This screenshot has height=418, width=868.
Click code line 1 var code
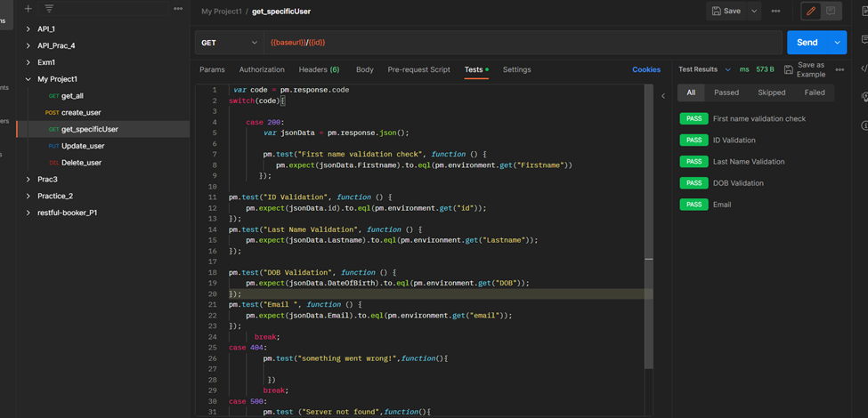pyautogui.click(x=291, y=90)
